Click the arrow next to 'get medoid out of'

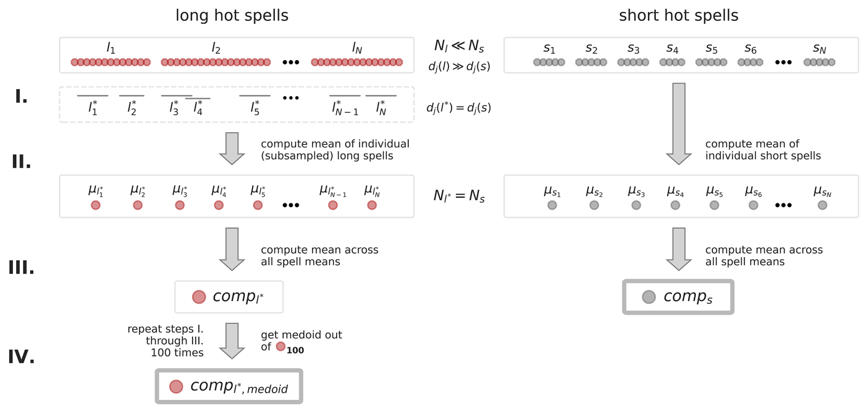pos(232,340)
